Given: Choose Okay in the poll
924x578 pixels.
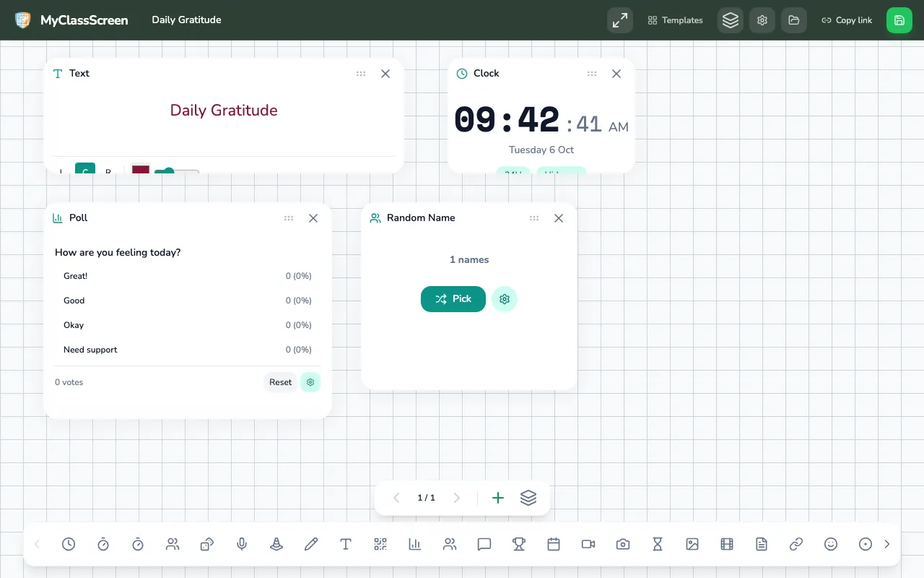Looking at the screenshot, I should pos(188,325).
